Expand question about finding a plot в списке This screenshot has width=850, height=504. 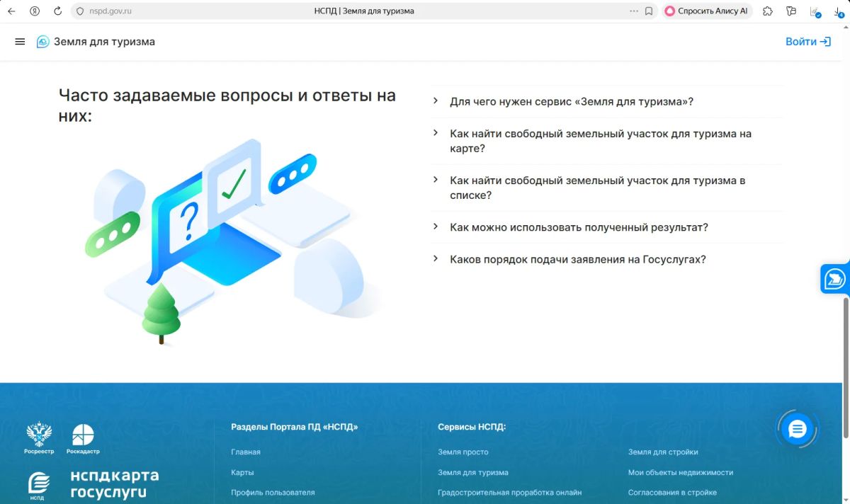608,188
